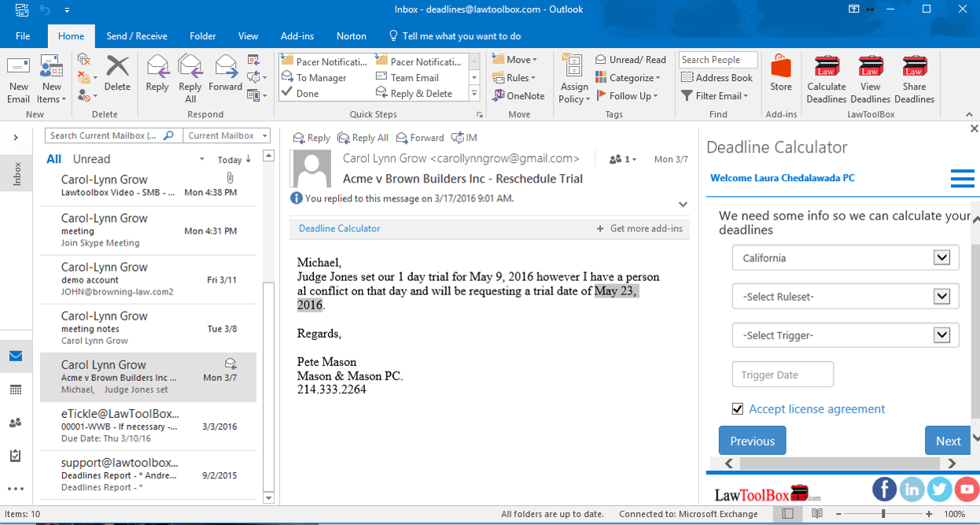The height and width of the screenshot is (525, 980).
Task: Show only Unread messages
Action: (x=91, y=159)
